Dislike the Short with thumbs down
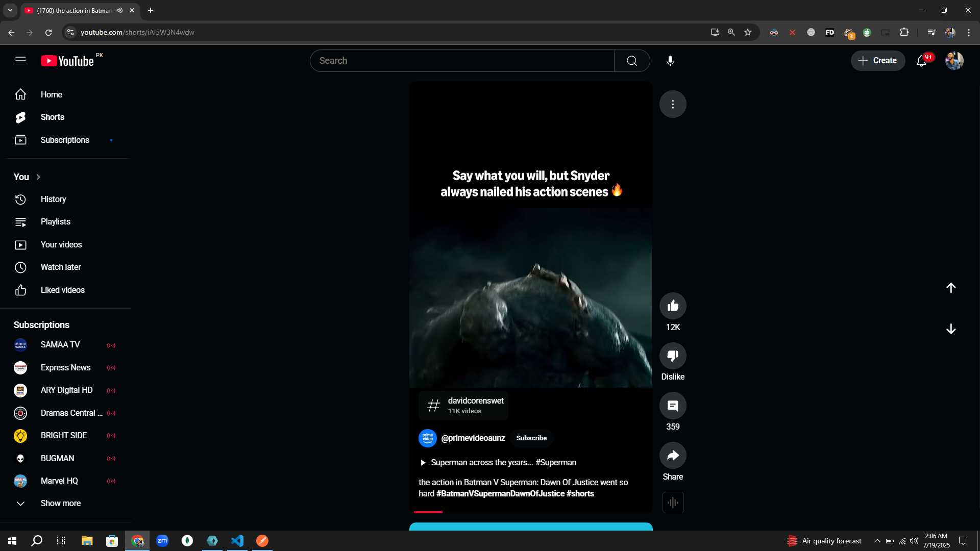Image resolution: width=980 pixels, height=551 pixels. click(673, 356)
